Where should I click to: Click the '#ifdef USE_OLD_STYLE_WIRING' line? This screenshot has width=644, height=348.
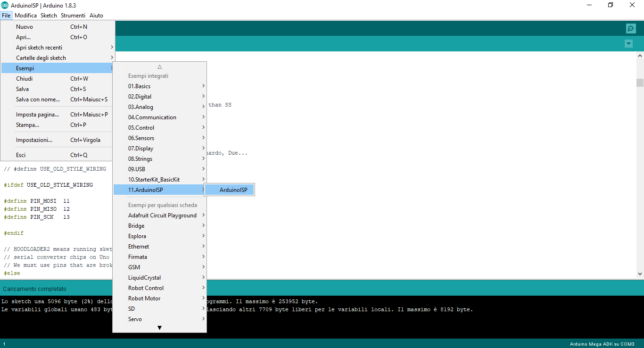coord(48,185)
